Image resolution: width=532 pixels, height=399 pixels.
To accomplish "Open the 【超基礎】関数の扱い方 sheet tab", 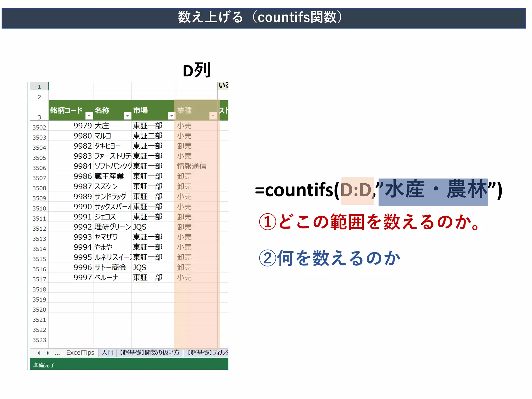I will coord(149,353).
